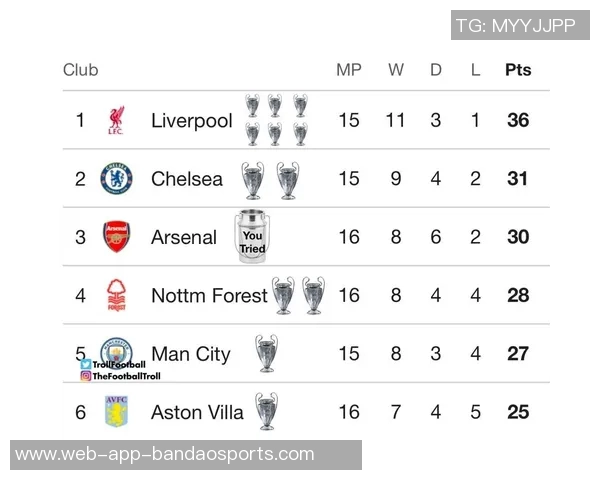Click the W column header
600x480 pixels.
click(396, 70)
